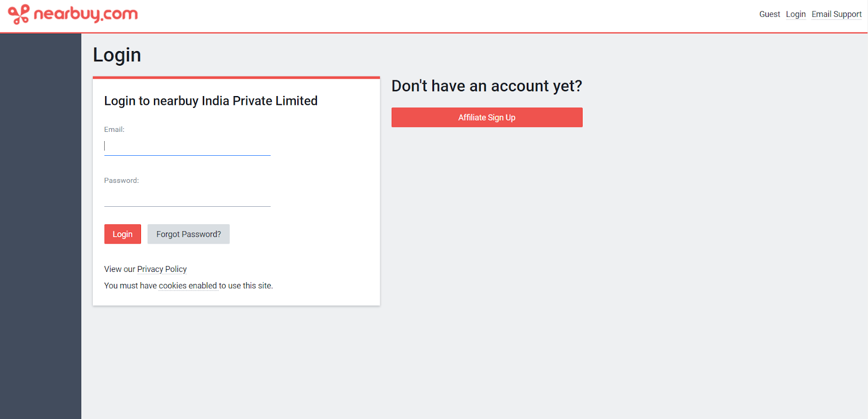Click the Guest label in header
Viewport: 868px width, 419px height.
pos(769,14)
